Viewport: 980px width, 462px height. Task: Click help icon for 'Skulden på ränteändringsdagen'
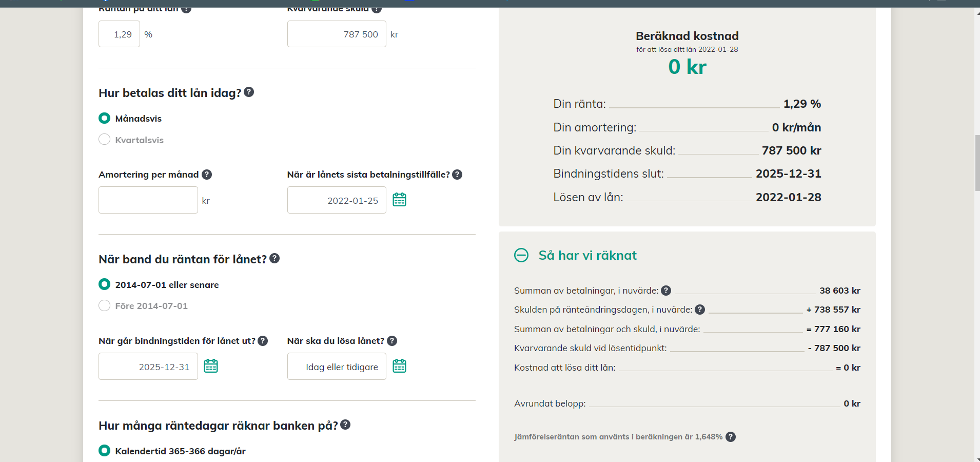[x=700, y=310]
